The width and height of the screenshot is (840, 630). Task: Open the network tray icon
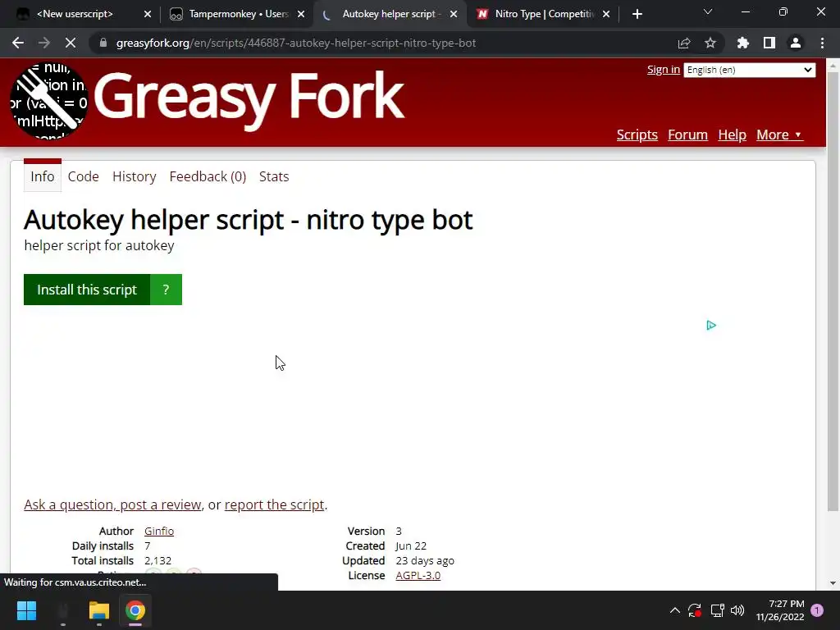(x=717, y=610)
